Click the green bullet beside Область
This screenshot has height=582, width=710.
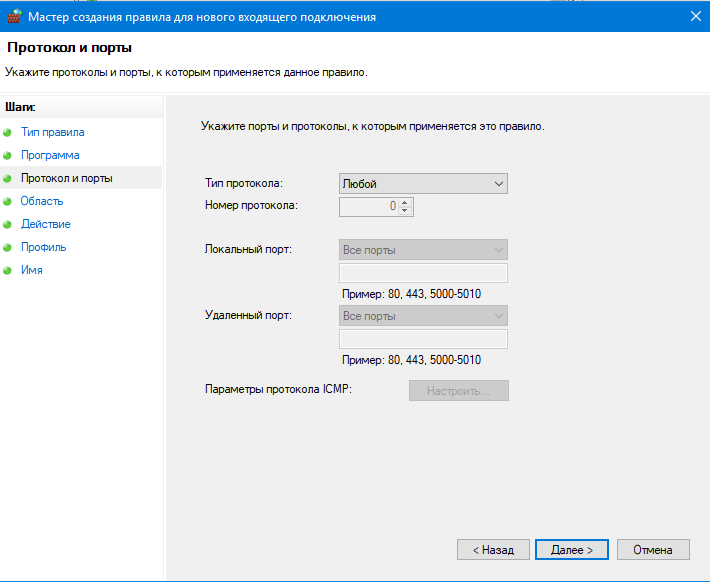pyautogui.click(x=8, y=202)
